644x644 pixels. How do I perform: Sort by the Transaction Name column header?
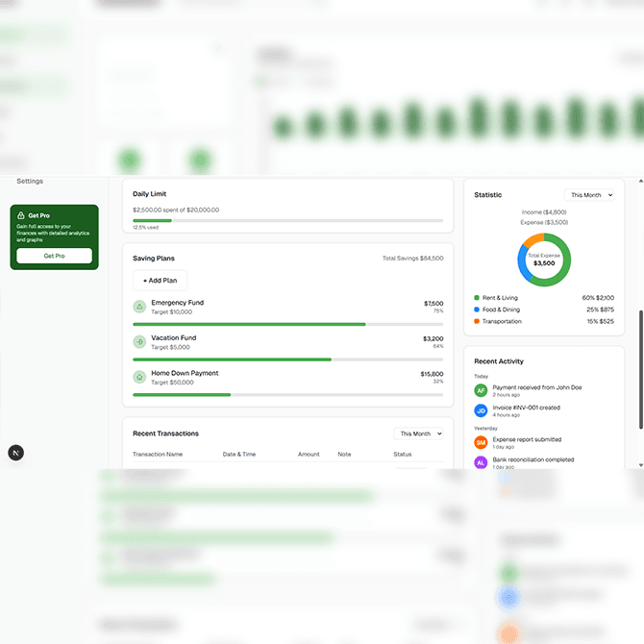[x=158, y=455]
